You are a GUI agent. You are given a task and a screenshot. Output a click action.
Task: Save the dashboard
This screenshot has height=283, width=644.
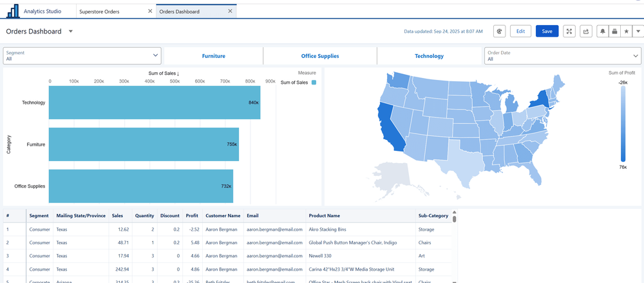(x=547, y=31)
